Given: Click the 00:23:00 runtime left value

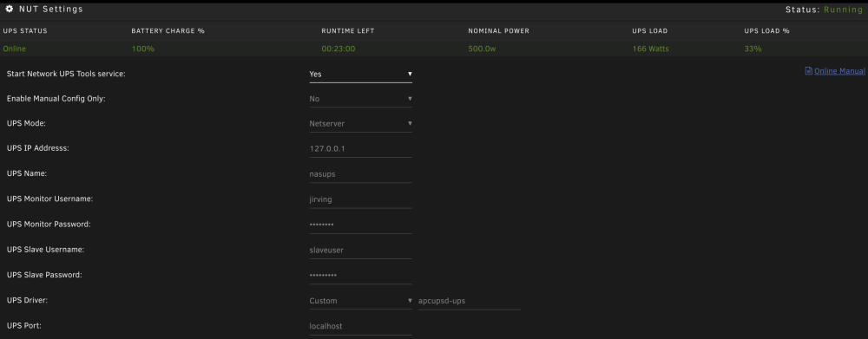Looking at the screenshot, I should click(x=339, y=49).
